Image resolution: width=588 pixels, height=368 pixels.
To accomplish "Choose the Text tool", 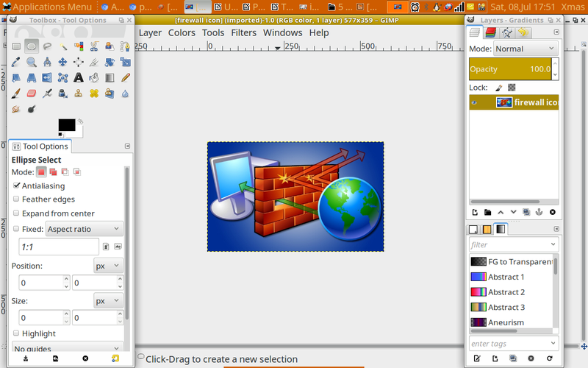I will click(x=79, y=77).
